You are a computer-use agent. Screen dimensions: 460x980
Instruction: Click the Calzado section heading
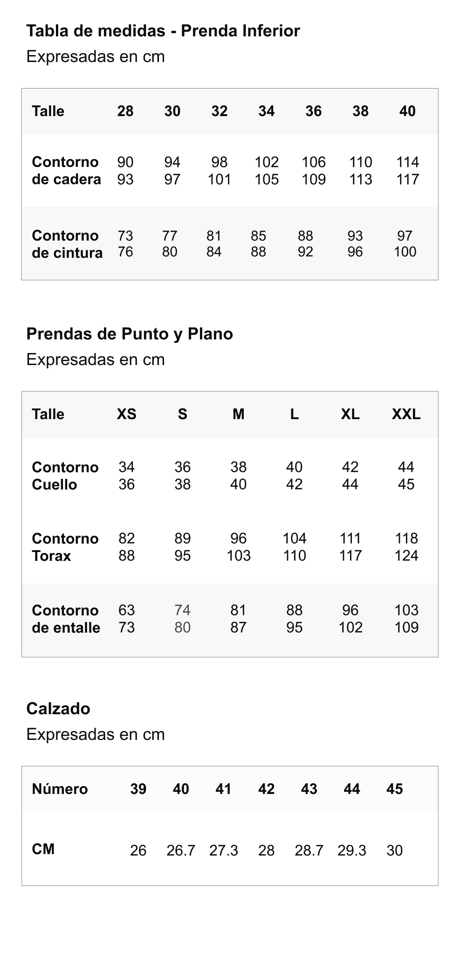point(58,709)
